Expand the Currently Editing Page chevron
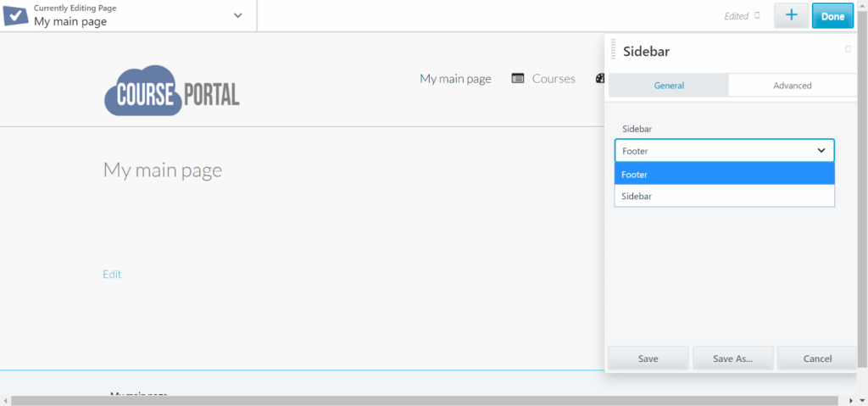 237,16
